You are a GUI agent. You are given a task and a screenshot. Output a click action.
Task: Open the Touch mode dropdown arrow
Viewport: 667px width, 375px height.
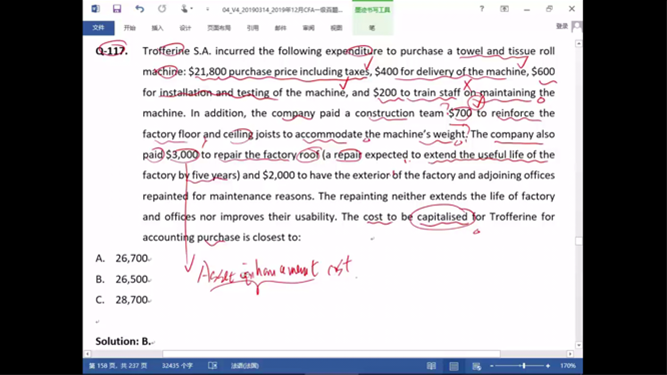[192, 9]
